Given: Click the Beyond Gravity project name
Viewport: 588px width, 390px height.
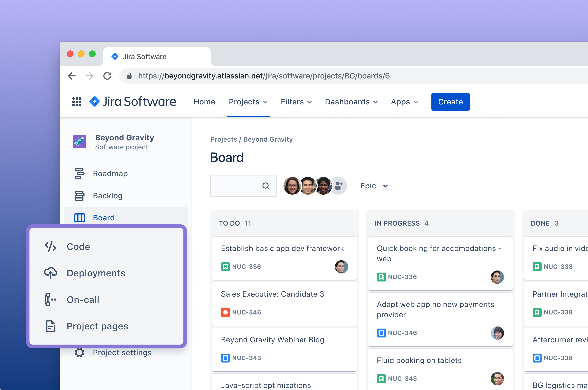Looking at the screenshot, I should tap(124, 138).
